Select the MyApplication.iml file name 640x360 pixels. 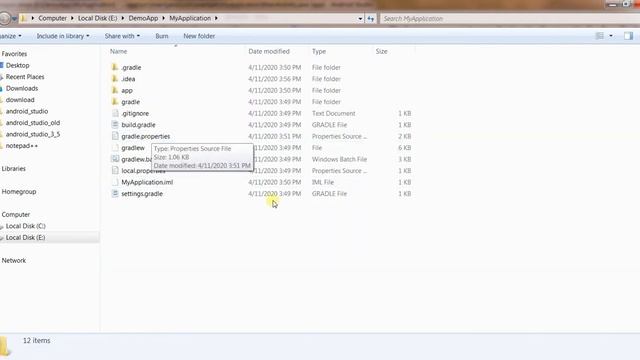pyautogui.click(x=147, y=182)
